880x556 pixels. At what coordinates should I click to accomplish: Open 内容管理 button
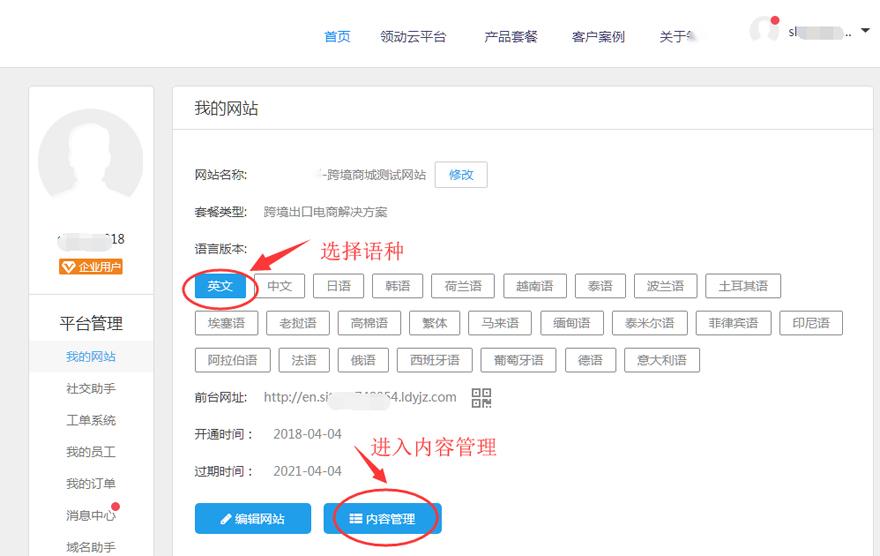(x=382, y=519)
